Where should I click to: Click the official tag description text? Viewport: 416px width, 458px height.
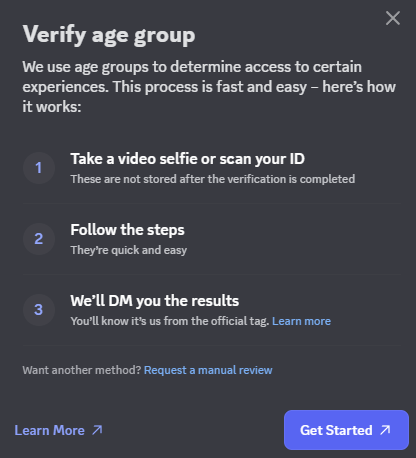coord(170,321)
